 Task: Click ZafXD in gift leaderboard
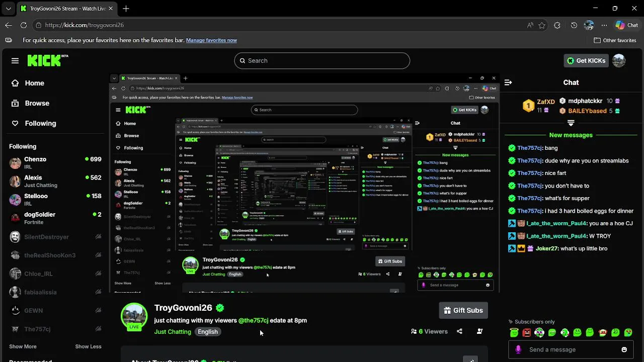545,102
